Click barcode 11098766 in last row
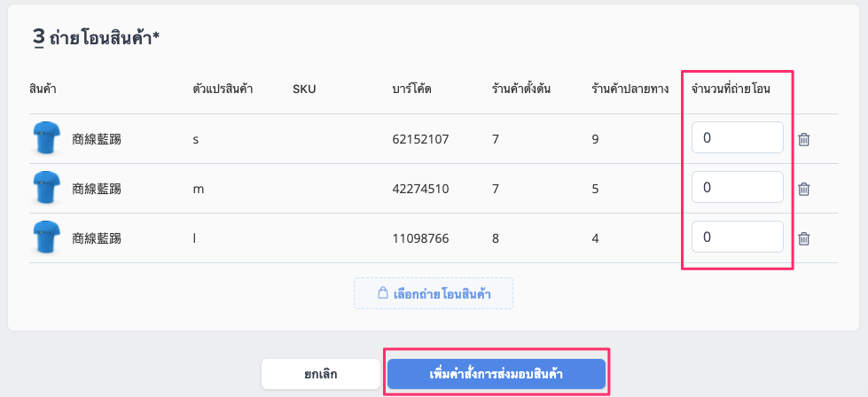868x397 pixels. [420, 239]
